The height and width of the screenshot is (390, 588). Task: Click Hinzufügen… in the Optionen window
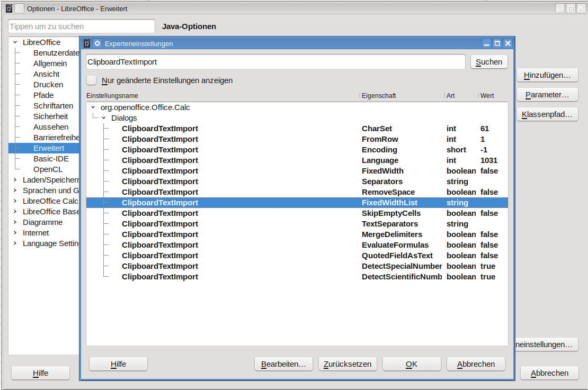click(547, 75)
